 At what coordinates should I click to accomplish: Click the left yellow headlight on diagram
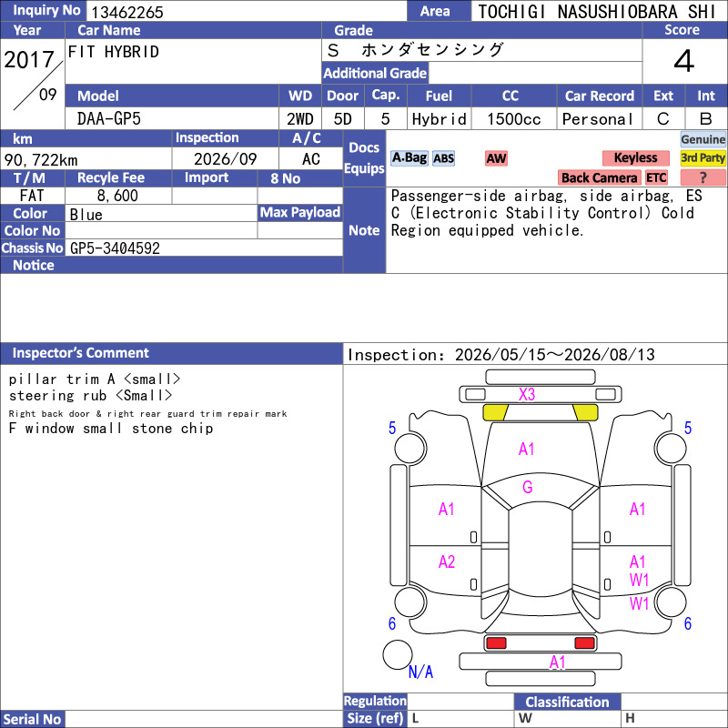point(495,412)
